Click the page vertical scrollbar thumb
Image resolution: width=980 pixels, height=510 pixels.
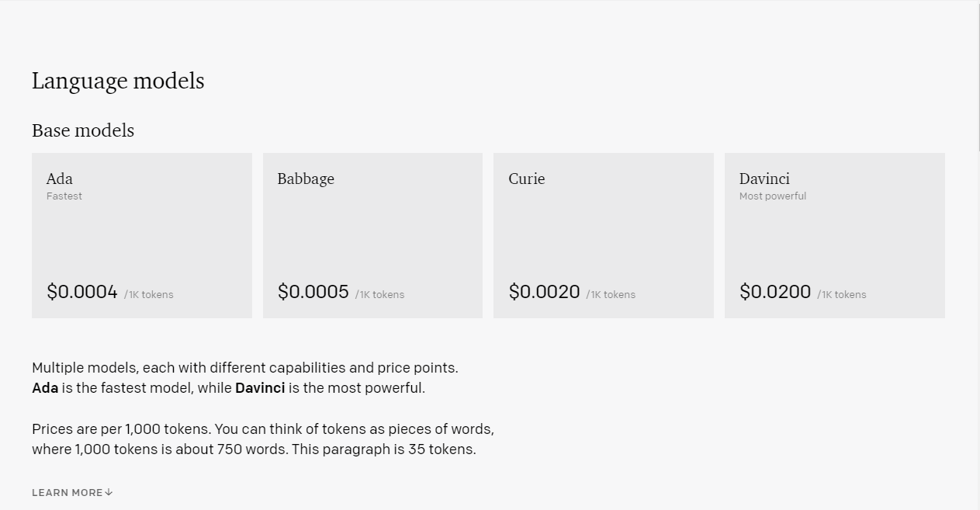[x=978, y=77]
